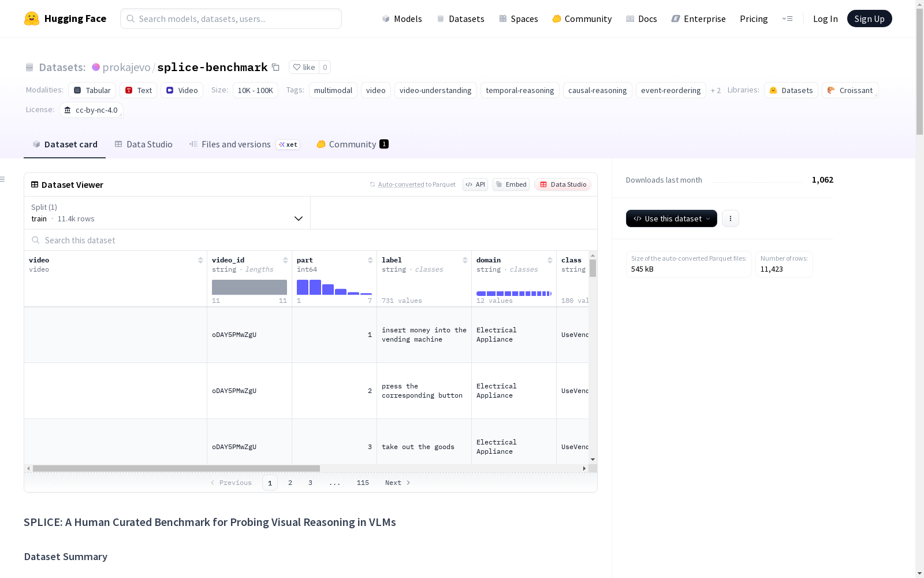Viewport: 924px width, 578px height.
Task: Click the prokajevo user avatar
Action: pos(96,67)
